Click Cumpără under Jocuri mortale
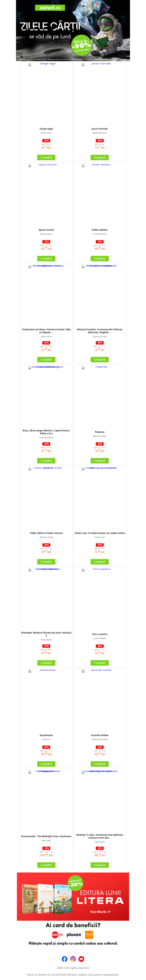 pyautogui.click(x=100, y=157)
